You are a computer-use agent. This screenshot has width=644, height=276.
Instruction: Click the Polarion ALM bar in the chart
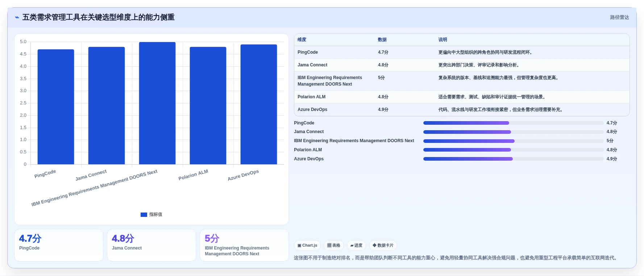[208, 106]
